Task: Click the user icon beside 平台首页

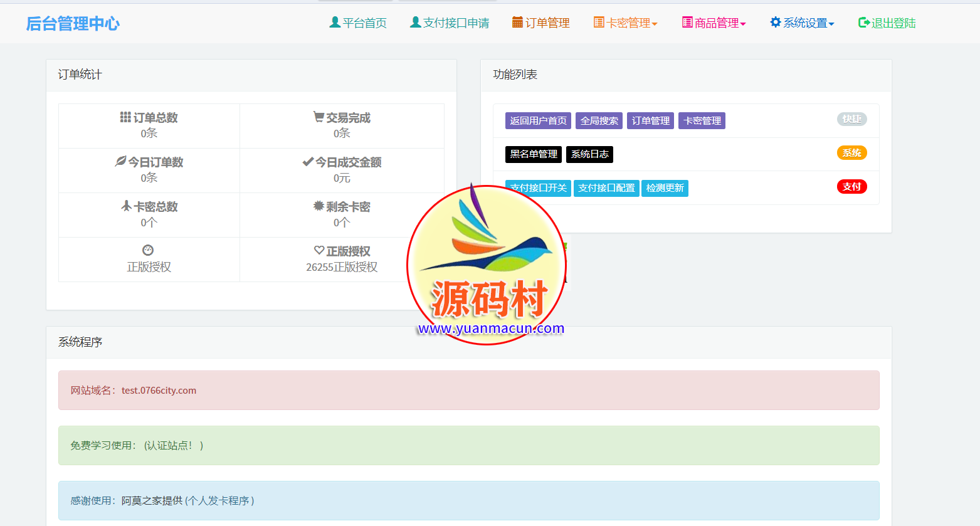Action: [335, 23]
